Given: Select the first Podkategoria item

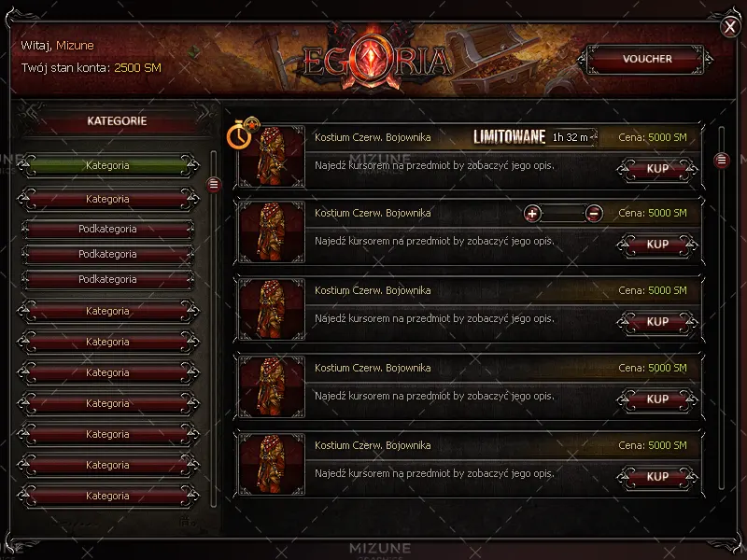Looking at the screenshot, I should tap(108, 229).
